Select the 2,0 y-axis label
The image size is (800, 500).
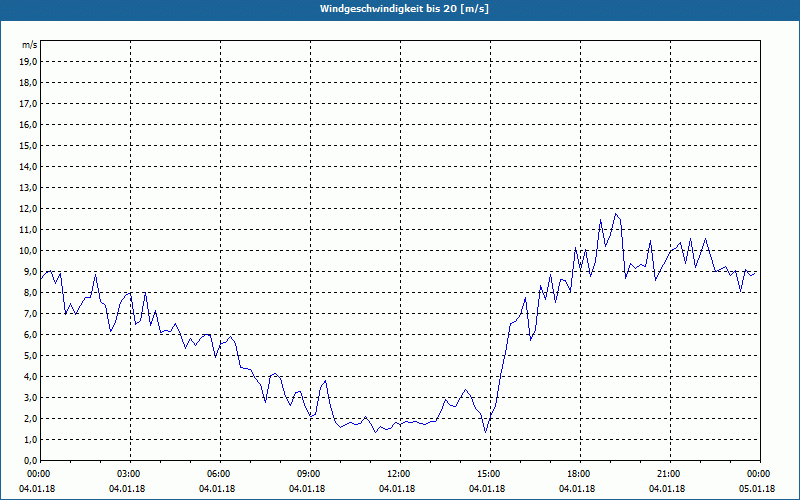30,418
